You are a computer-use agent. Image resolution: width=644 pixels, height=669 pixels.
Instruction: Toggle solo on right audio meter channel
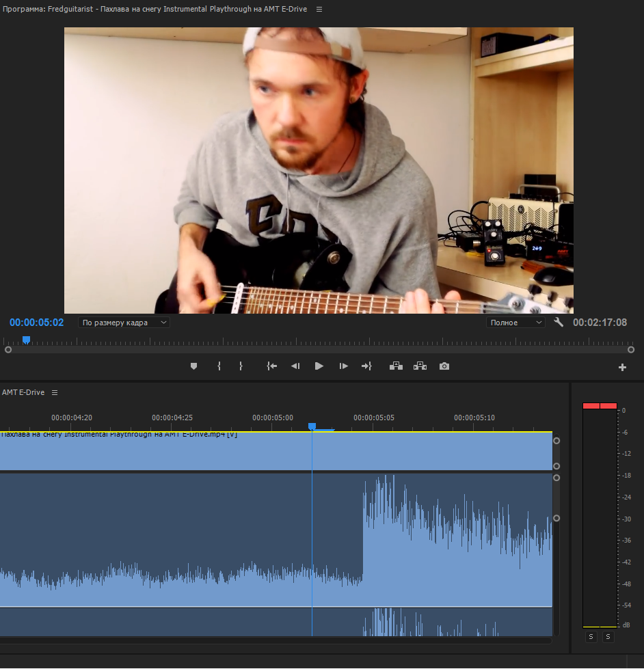(x=608, y=637)
